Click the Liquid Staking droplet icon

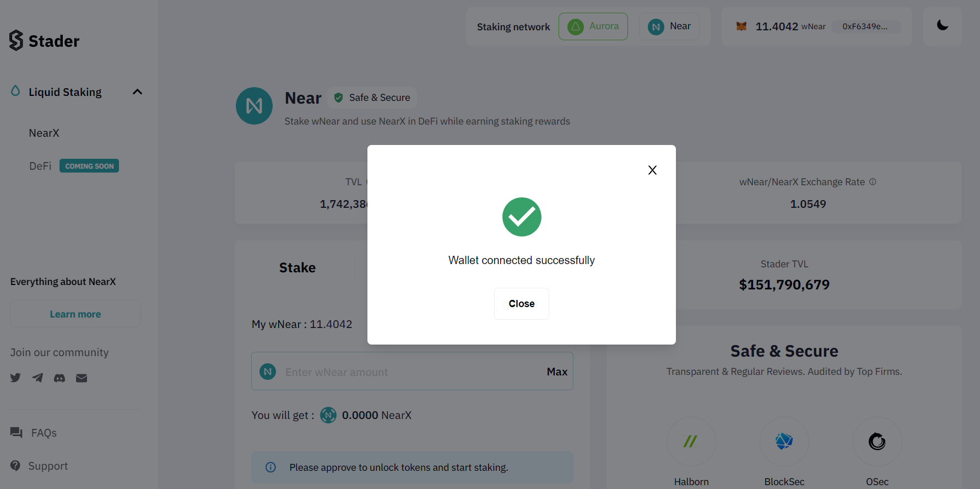pos(15,91)
